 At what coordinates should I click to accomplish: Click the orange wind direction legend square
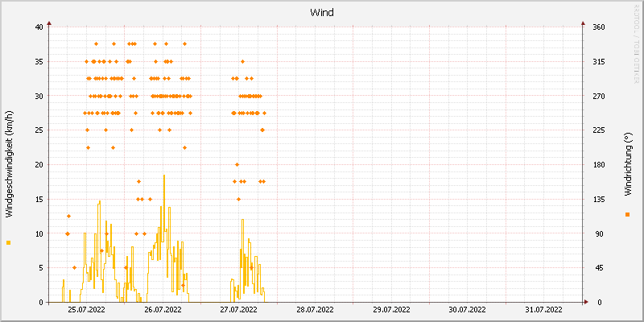[x=627, y=214]
